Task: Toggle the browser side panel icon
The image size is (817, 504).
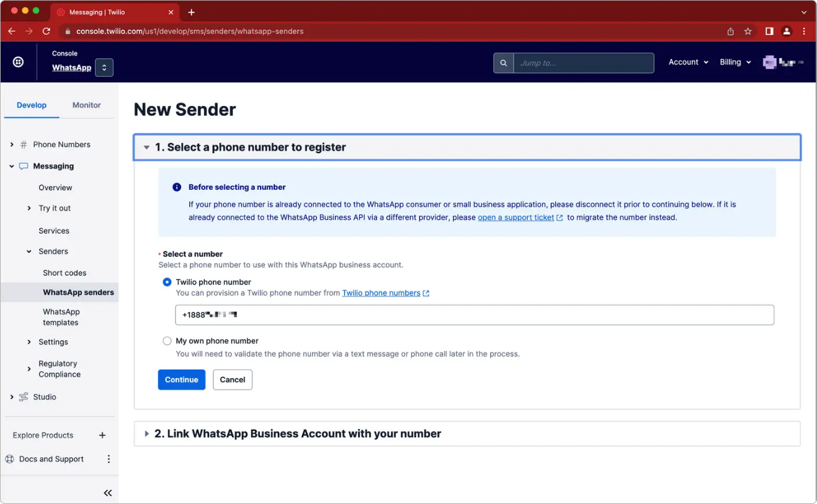Action: click(769, 31)
